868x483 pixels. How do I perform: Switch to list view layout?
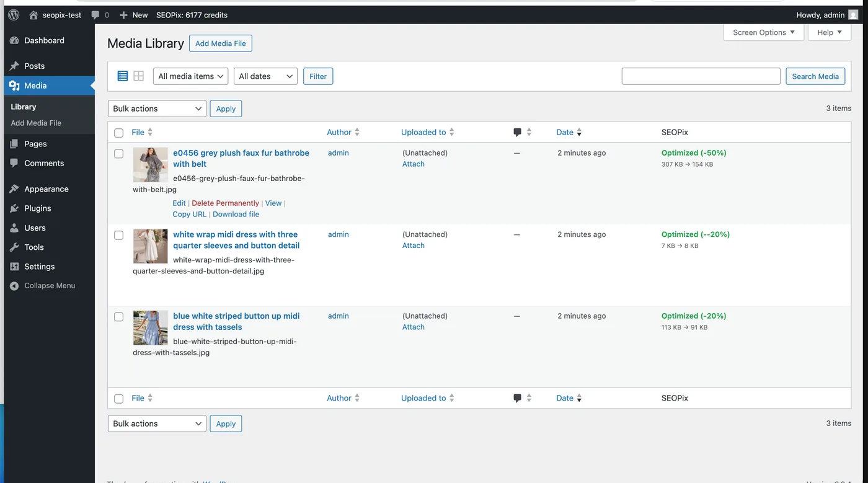(x=122, y=76)
